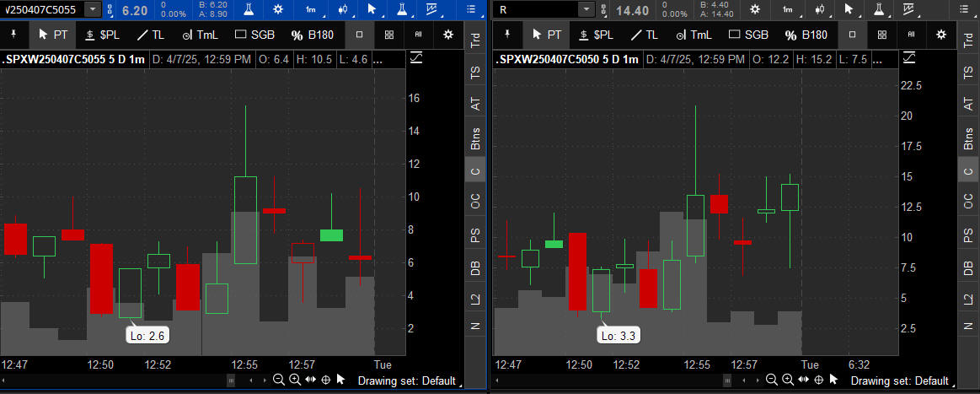Viewport: 980px width, 394px height.
Task: Open right chart header settings gear
Action: point(755,9)
